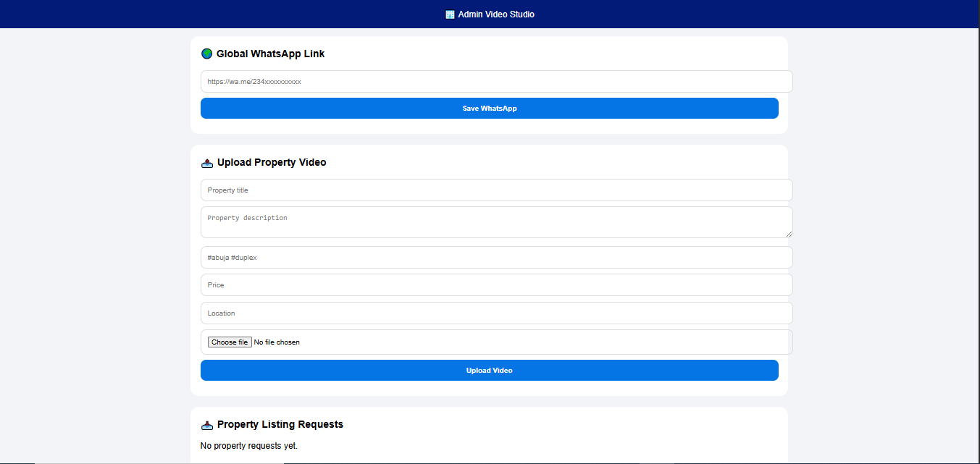Click into the Property title field
This screenshot has width=980, height=464.
click(x=496, y=190)
